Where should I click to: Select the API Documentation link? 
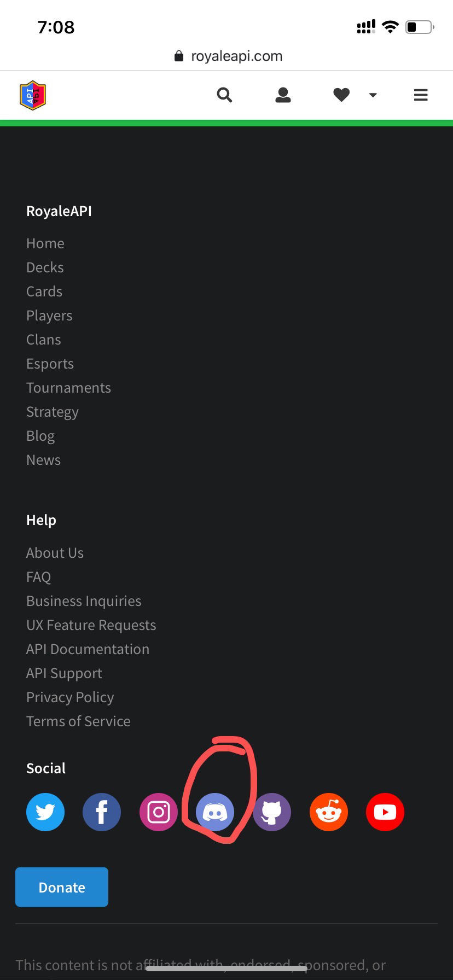click(88, 649)
